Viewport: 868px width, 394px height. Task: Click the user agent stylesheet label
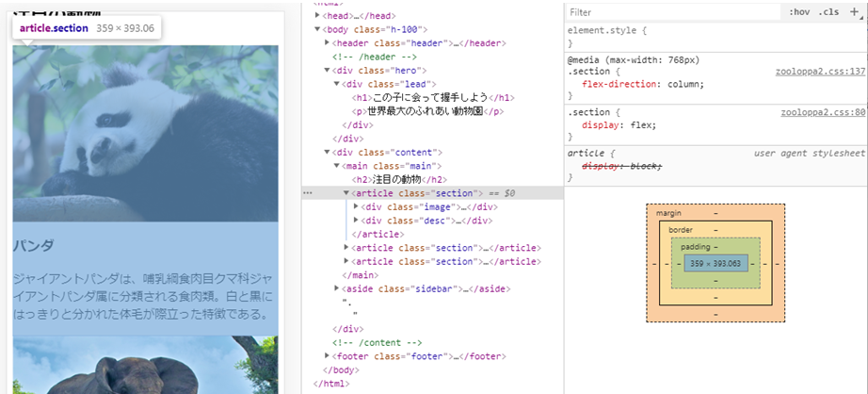(x=810, y=153)
